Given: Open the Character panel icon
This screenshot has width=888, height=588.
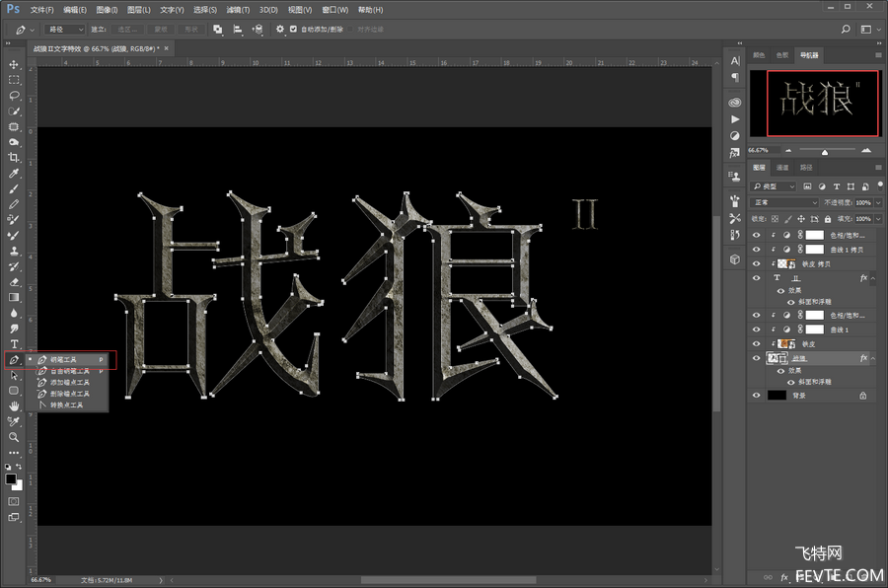Looking at the screenshot, I should (735, 61).
